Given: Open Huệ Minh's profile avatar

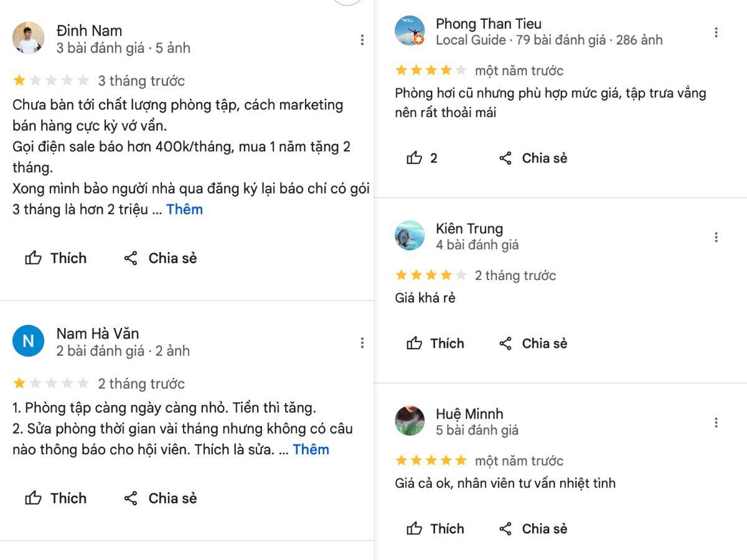Looking at the screenshot, I should tap(410, 421).
